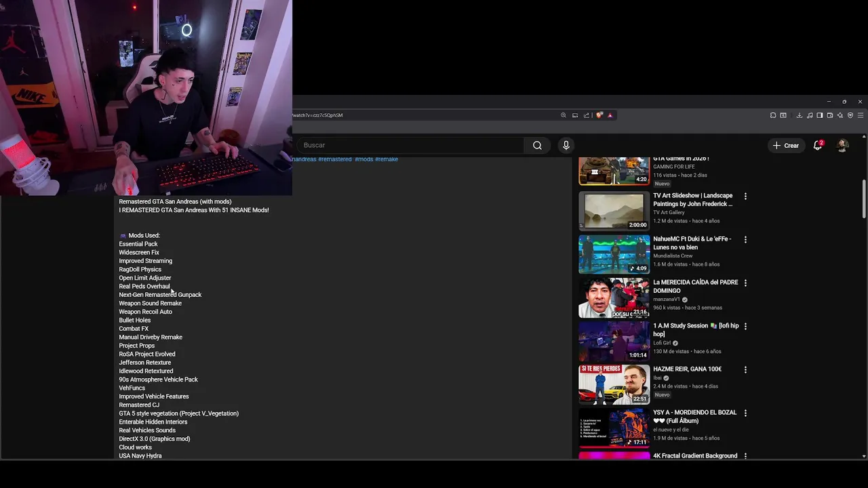Open options menu for 4K Fractal Gradient video

tap(745, 457)
